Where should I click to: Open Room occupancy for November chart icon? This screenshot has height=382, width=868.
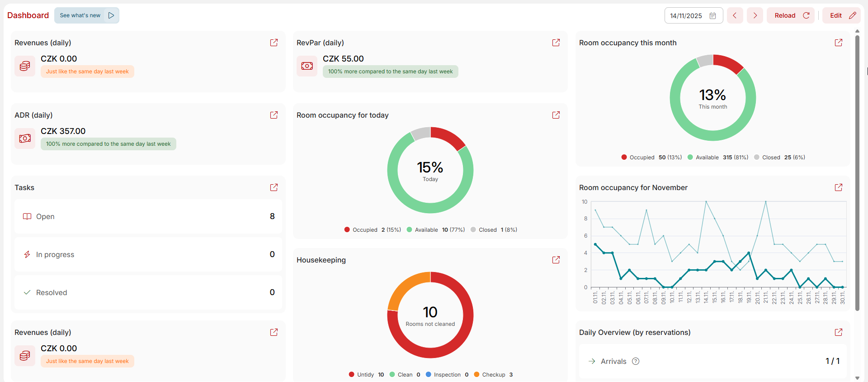tap(839, 187)
